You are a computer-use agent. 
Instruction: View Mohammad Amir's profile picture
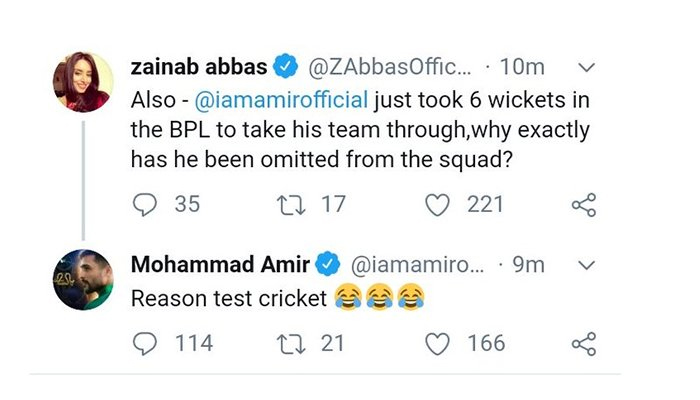tap(82, 281)
